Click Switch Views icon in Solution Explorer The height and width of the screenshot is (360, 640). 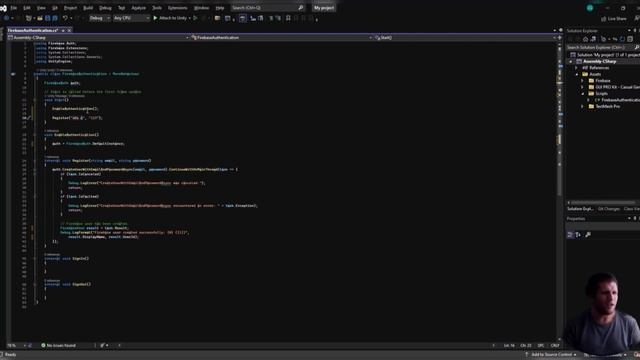tap(593, 39)
